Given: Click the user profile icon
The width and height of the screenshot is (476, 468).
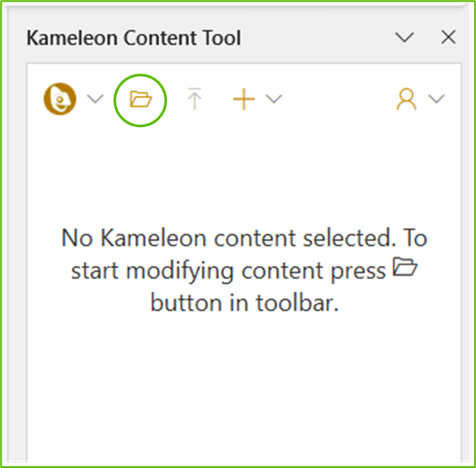Looking at the screenshot, I should pyautogui.click(x=406, y=99).
